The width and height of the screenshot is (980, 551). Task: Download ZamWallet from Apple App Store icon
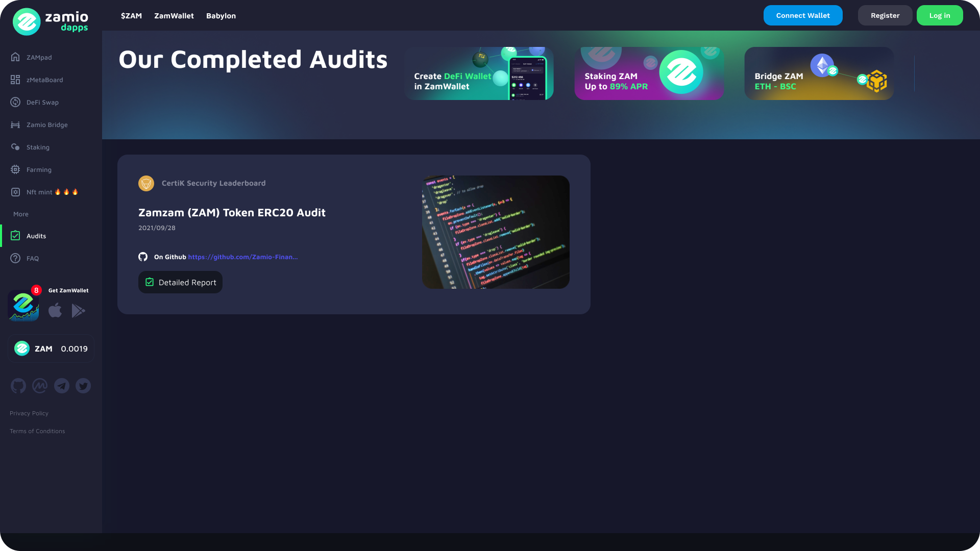point(55,310)
